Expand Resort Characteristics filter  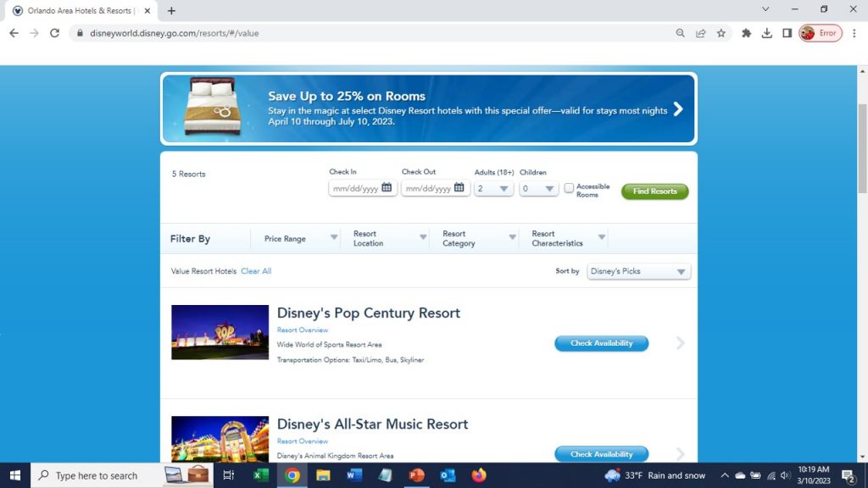click(568, 238)
